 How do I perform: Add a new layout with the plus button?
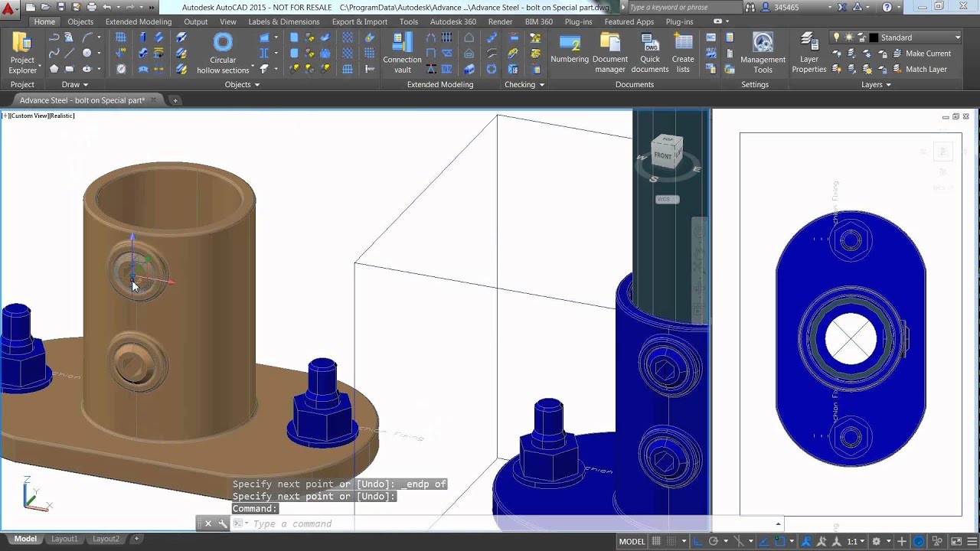[x=136, y=539]
